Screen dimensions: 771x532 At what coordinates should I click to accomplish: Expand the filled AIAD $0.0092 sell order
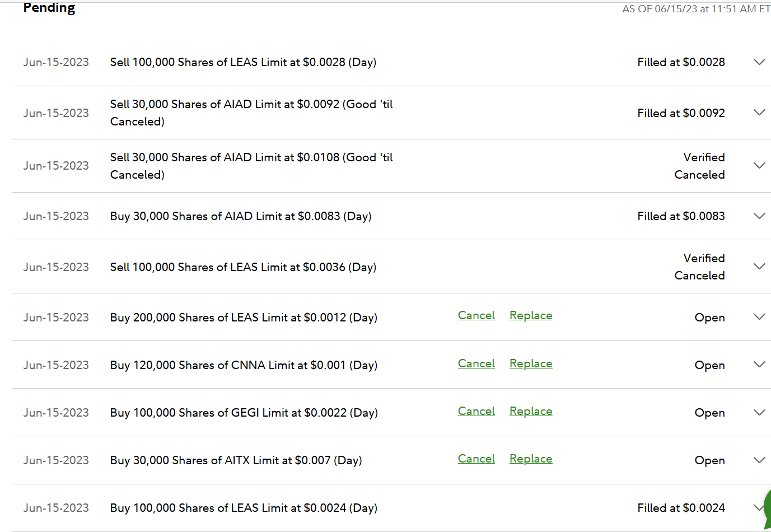point(759,113)
